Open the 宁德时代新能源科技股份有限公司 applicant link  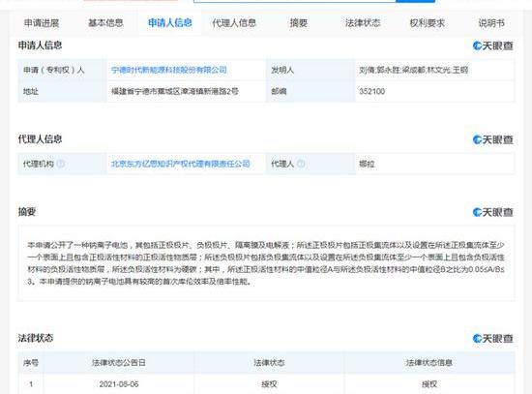169,70
